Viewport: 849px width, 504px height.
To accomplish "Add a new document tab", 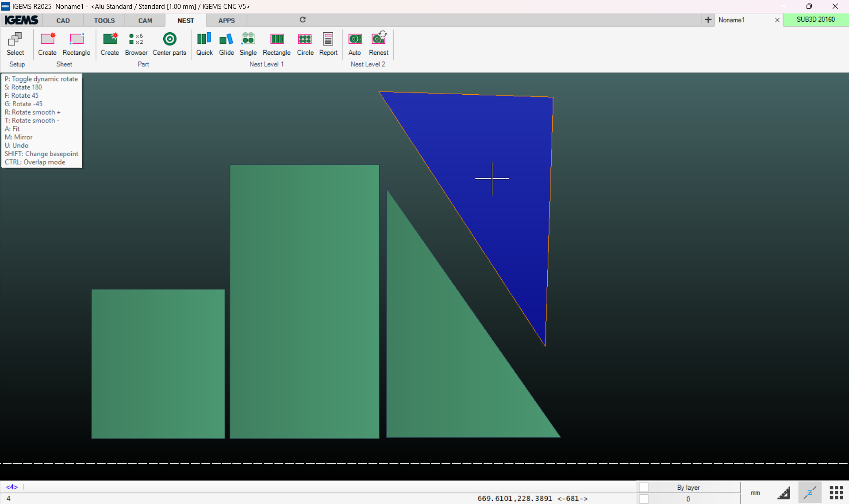I will click(708, 20).
